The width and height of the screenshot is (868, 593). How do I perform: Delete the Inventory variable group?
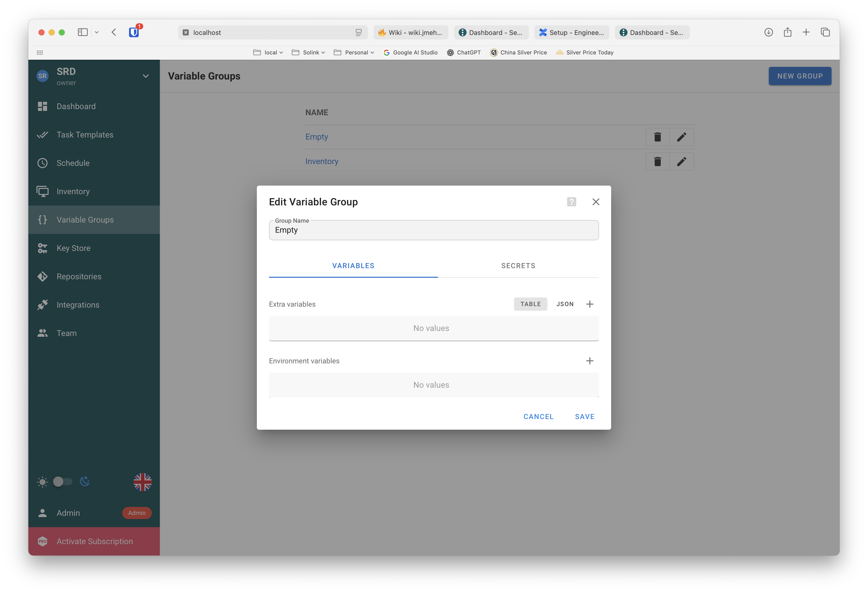[657, 162]
